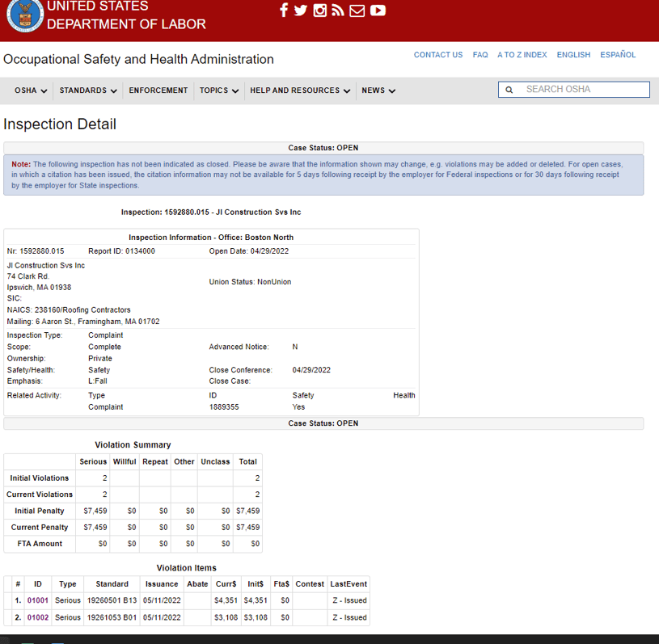Click the $4,351 Curr$ cell
659x644 pixels.
pyautogui.click(x=226, y=600)
